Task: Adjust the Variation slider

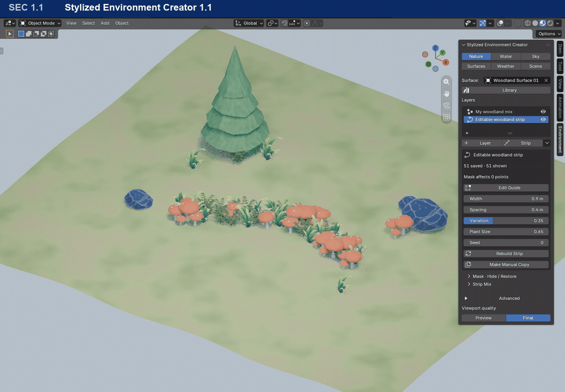Action: pyautogui.click(x=506, y=220)
